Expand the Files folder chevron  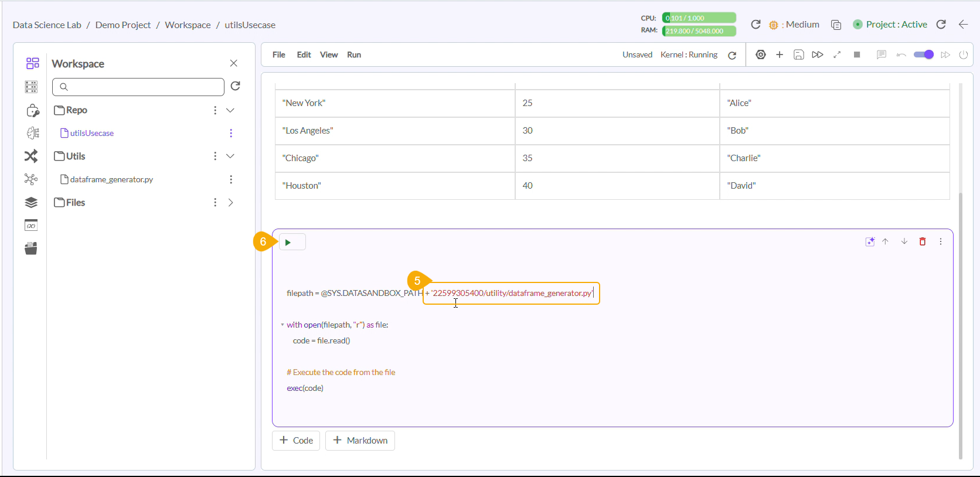pos(230,202)
